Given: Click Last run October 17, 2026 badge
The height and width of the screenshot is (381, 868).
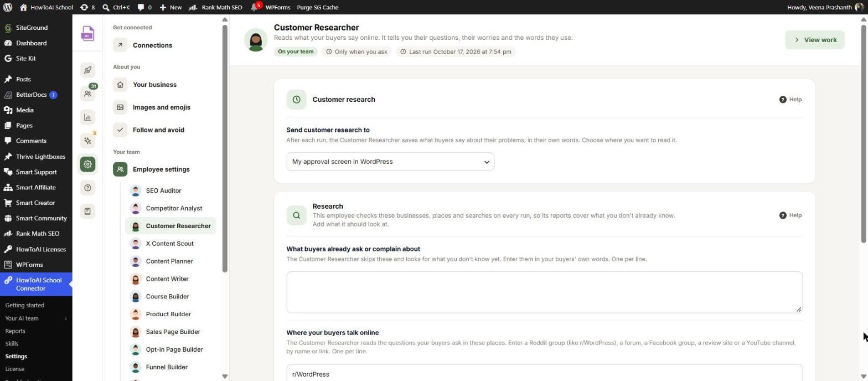Looking at the screenshot, I should point(456,52).
